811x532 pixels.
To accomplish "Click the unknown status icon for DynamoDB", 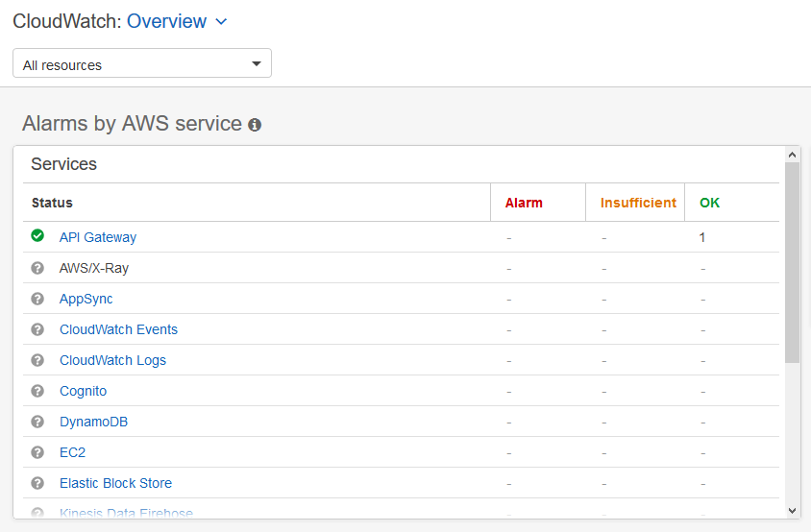I will 37,422.
